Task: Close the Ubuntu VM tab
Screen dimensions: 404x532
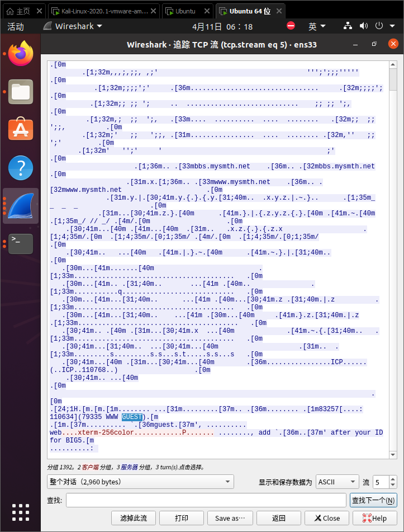Action: click(207, 11)
